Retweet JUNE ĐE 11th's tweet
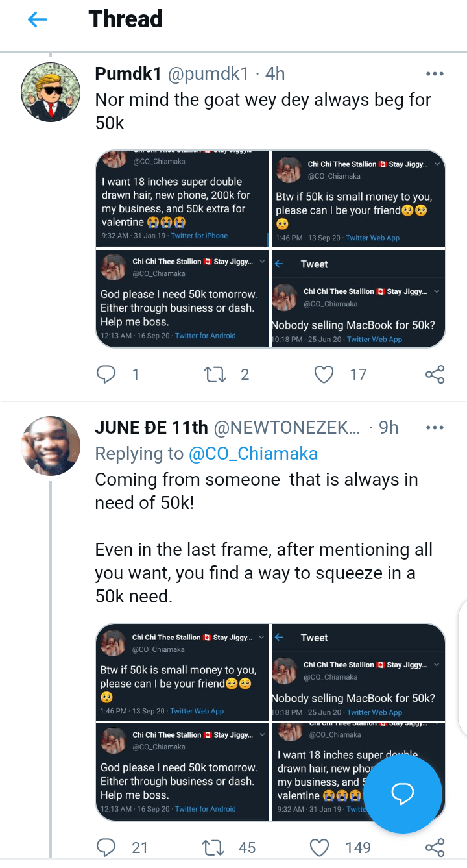This screenshot has width=467, height=868. pos(212,847)
